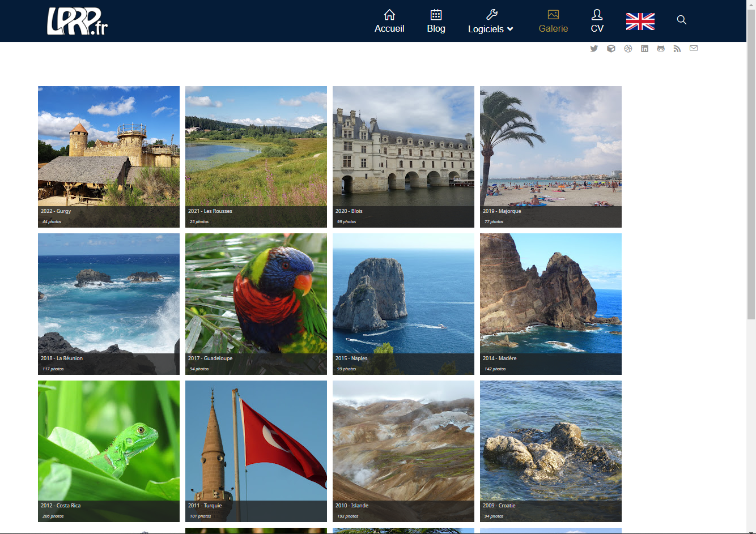This screenshot has width=756, height=534.
Task: Open the 2009 - Croatie album
Action: pyautogui.click(x=551, y=451)
